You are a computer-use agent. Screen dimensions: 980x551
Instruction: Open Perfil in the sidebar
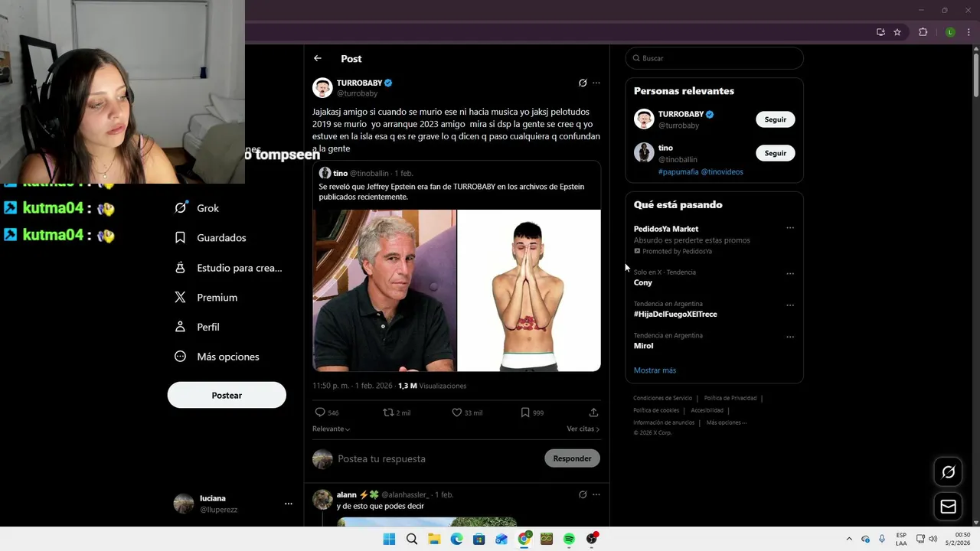197,327
